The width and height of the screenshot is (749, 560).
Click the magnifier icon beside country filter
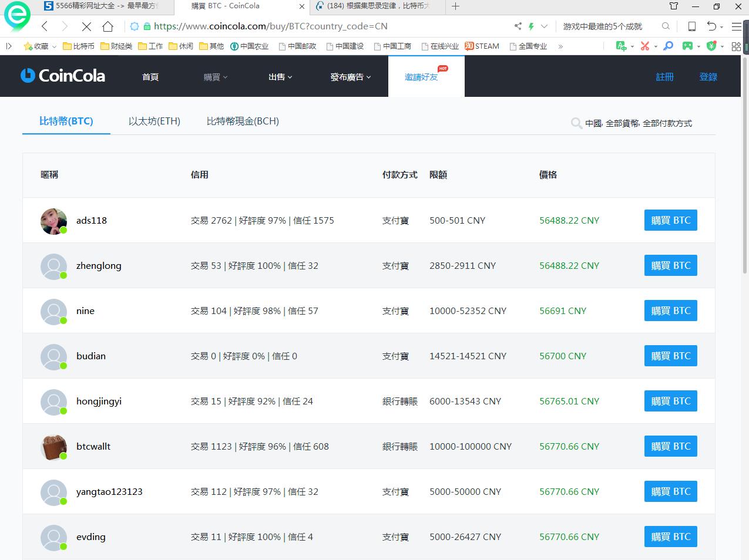pos(576,123)
